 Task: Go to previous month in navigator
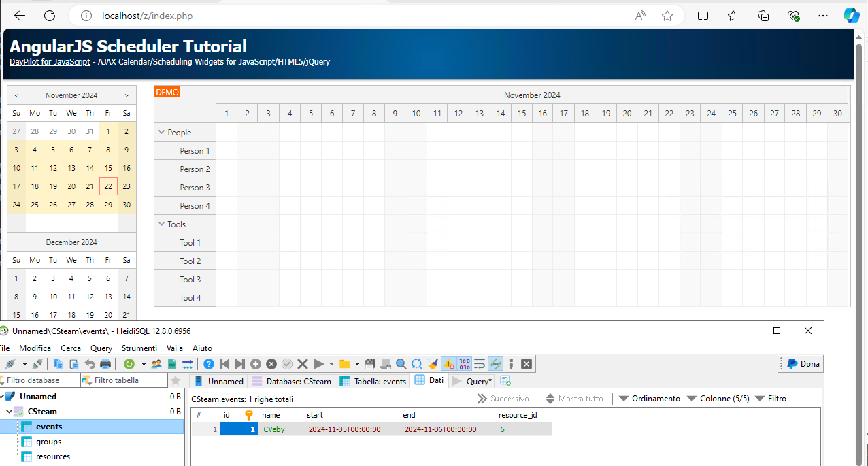click(16, 95)
